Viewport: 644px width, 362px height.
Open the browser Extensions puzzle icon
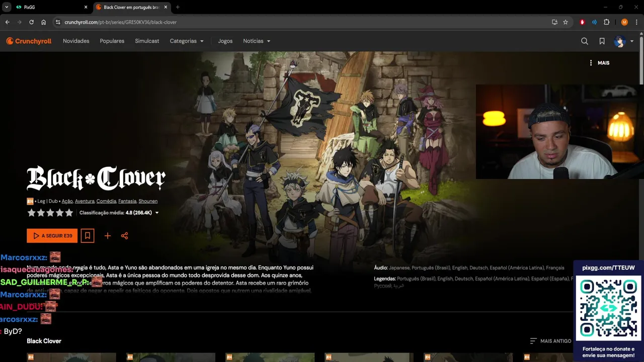(x=606, y=22)
